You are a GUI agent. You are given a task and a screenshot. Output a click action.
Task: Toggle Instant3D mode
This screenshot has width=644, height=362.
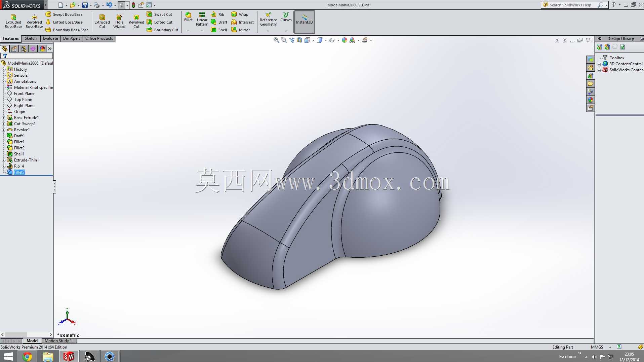click(x=305, y=22)
